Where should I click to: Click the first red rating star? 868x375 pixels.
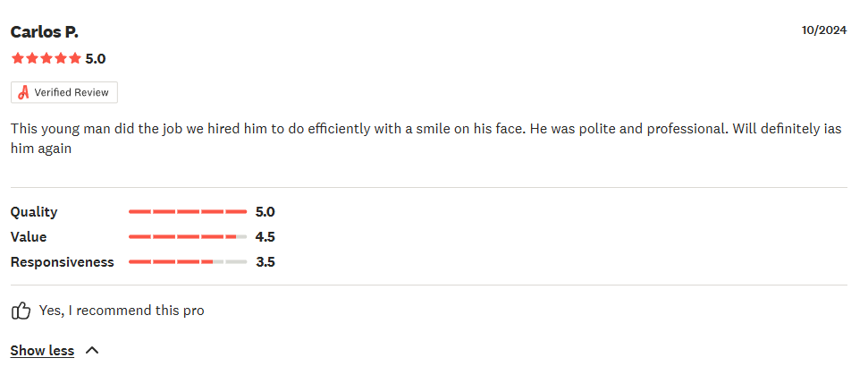[18, 58]
